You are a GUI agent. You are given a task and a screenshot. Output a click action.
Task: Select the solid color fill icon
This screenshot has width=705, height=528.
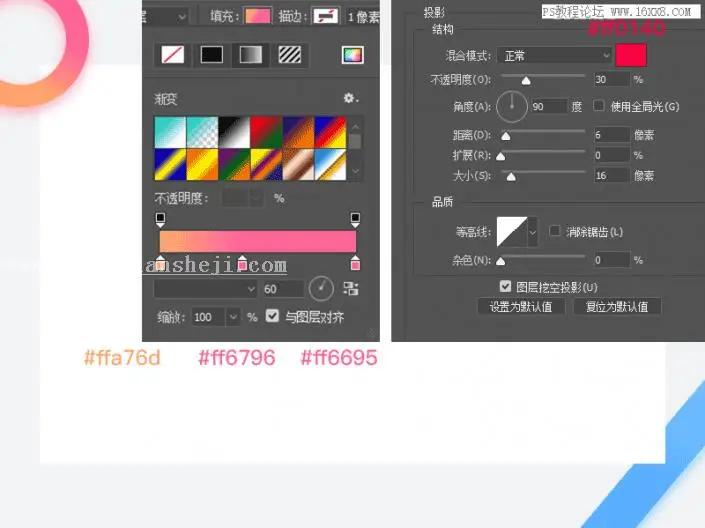pos(212,55)
